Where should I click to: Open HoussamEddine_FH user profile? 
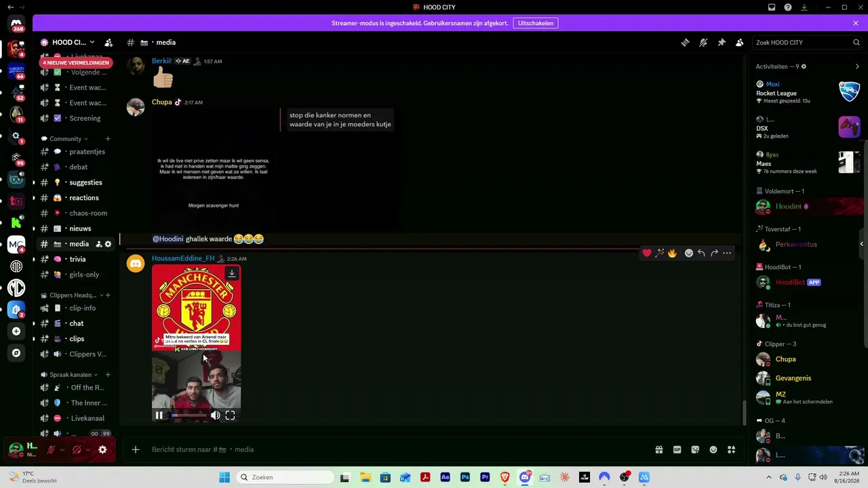point(183,258)
